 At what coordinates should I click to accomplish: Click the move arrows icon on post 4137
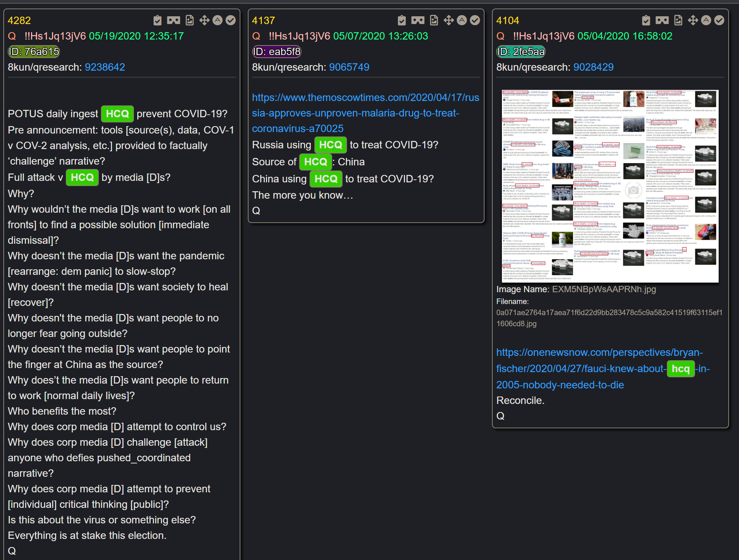(x=449, y=20)
